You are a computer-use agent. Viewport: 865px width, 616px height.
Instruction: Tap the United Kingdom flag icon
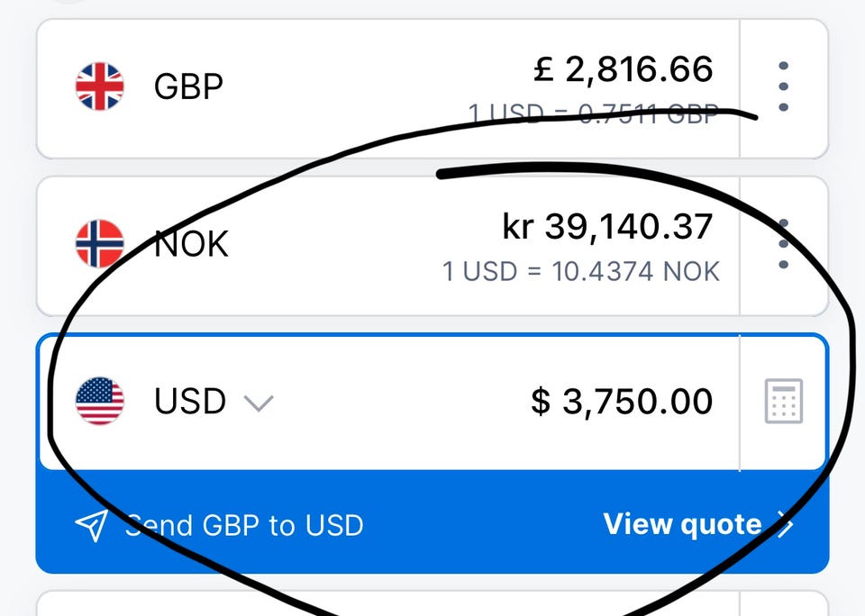click(99, 86)
